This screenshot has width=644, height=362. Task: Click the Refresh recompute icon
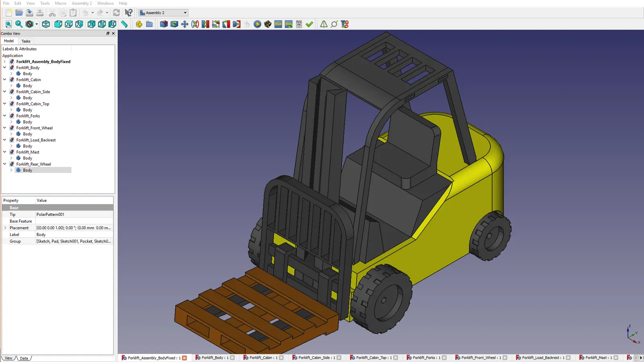click(116, 13)
